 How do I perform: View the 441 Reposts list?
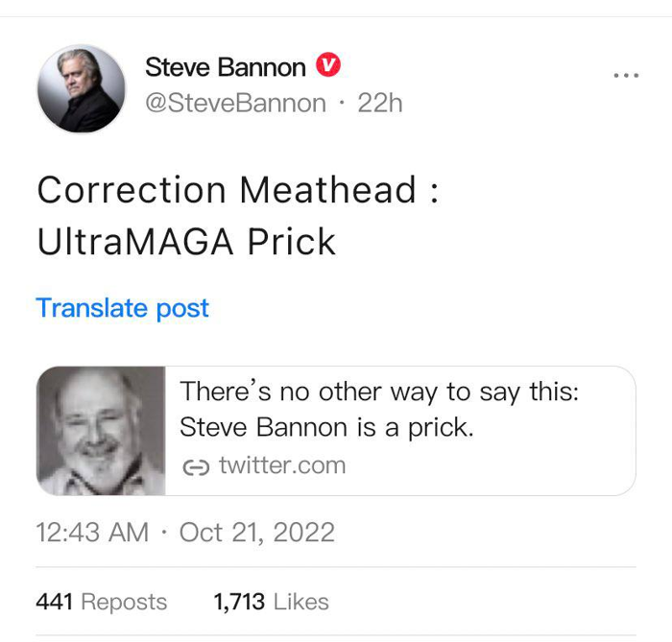pos(101,602)
